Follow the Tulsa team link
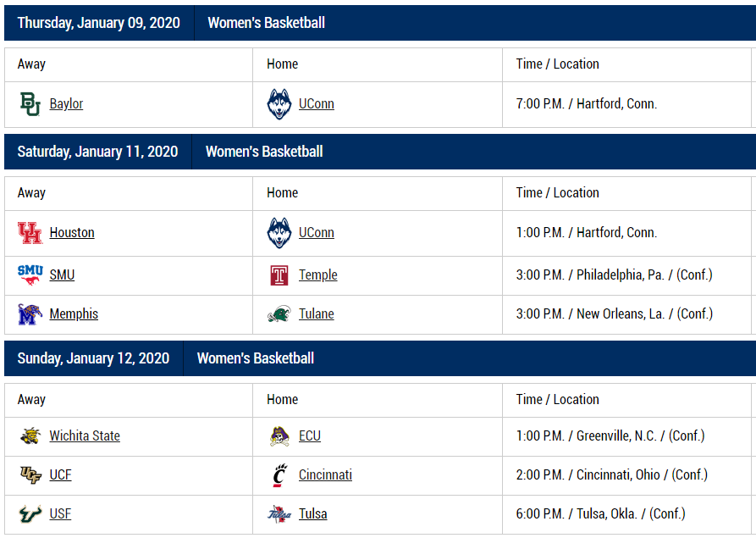 coord(313,514)
